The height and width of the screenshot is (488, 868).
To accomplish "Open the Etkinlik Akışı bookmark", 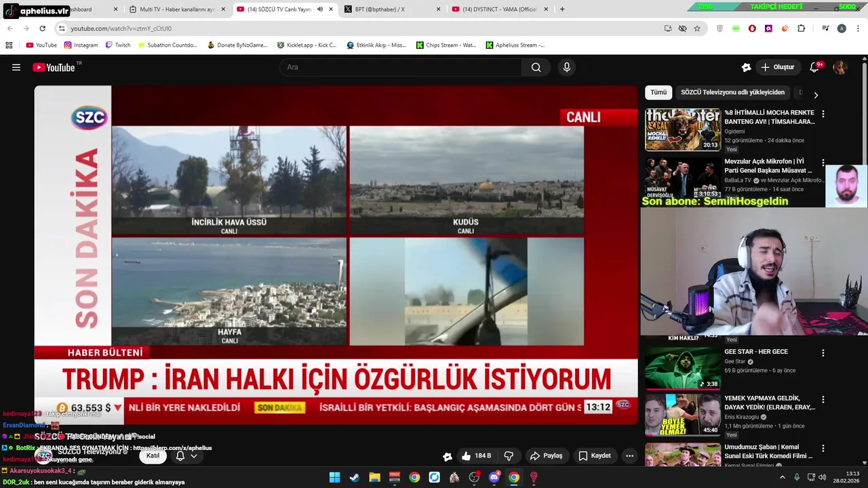I will coord(376,45).
